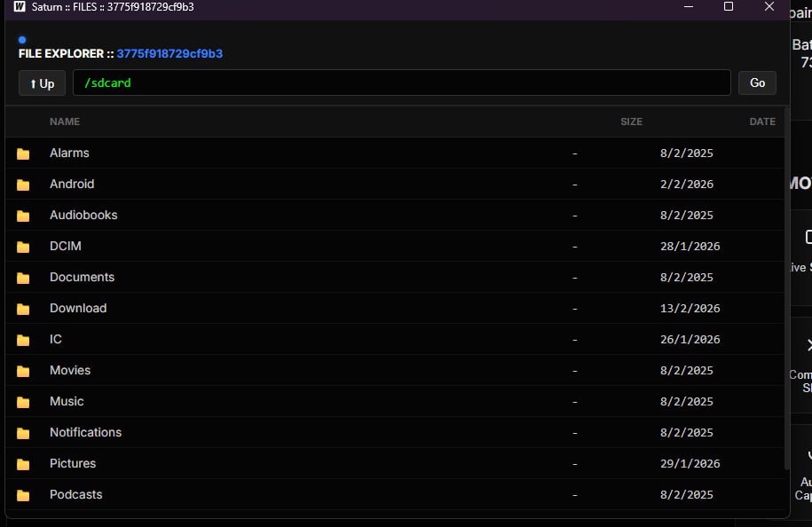Click the Music folder icon
The image size is (812, 527).
coord(23,402)
